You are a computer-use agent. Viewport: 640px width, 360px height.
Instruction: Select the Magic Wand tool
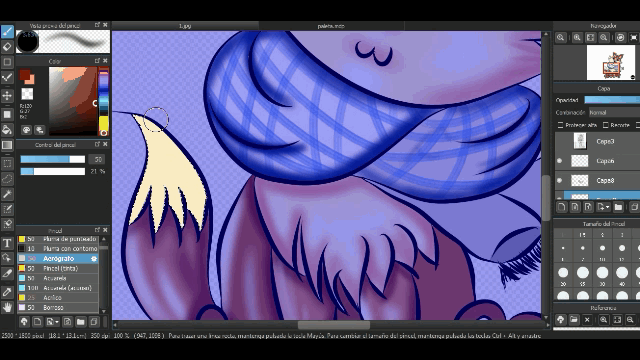coord(7,194)
